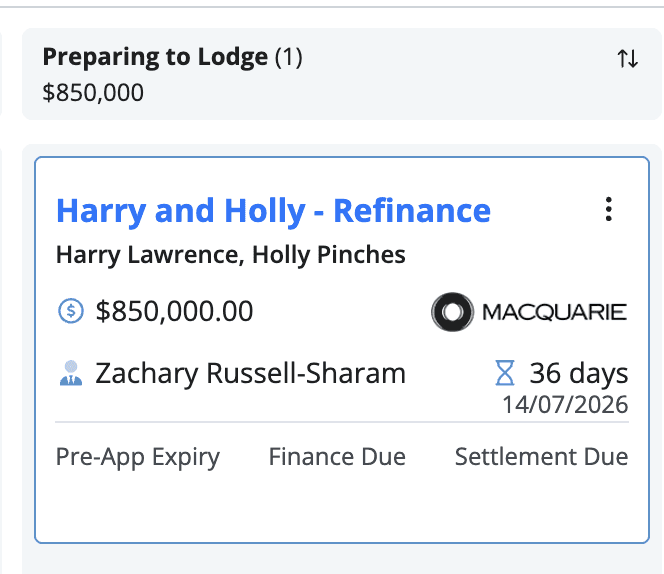
Task: Click the broker person avatar icon
Action: [71, 373]
